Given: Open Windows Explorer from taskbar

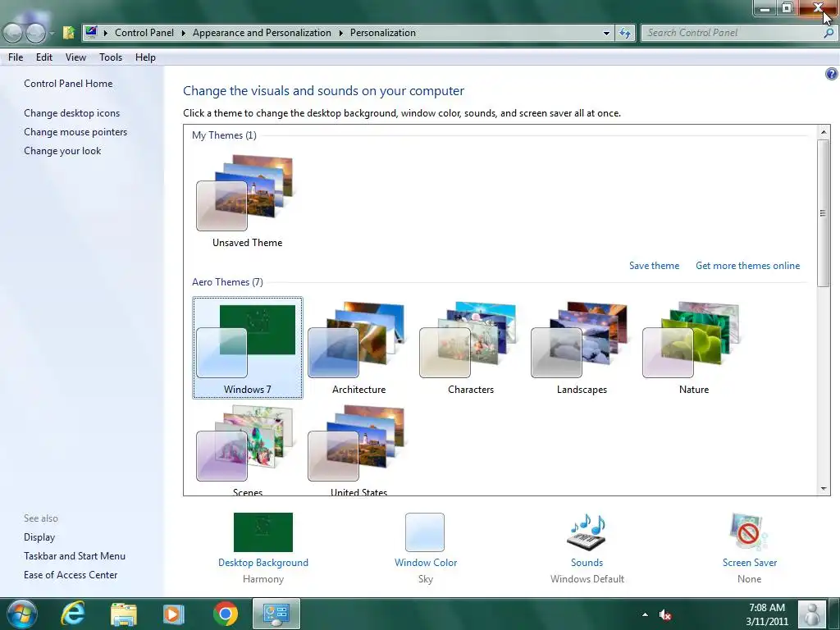Looking at the screenshot, I should pos(124,614).
